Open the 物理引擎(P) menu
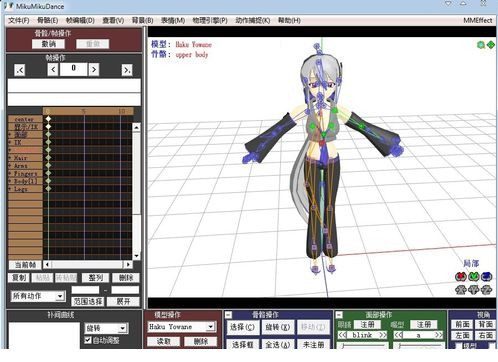Screen dimensions: 498x362 coord(210,21)
